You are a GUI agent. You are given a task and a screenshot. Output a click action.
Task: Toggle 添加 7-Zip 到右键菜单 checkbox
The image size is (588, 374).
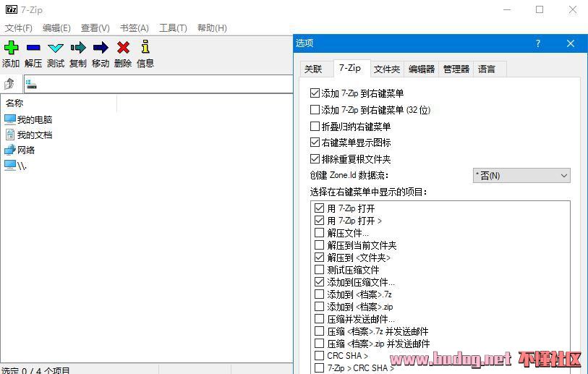(315, 93)
